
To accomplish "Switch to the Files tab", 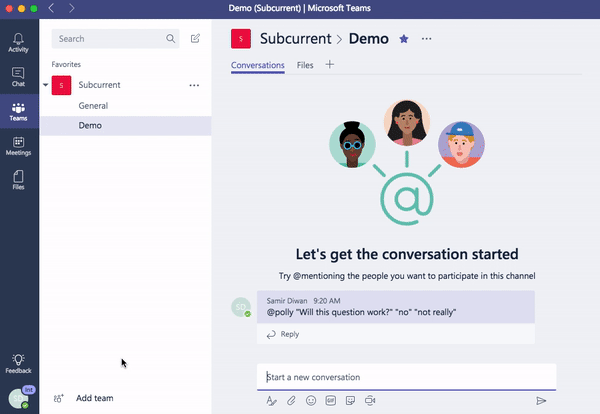I will click(305, 65).
